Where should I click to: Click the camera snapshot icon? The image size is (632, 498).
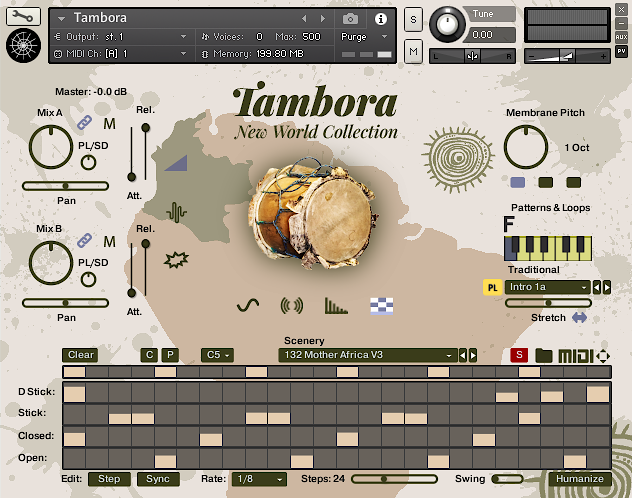click(x=350, y=19)
